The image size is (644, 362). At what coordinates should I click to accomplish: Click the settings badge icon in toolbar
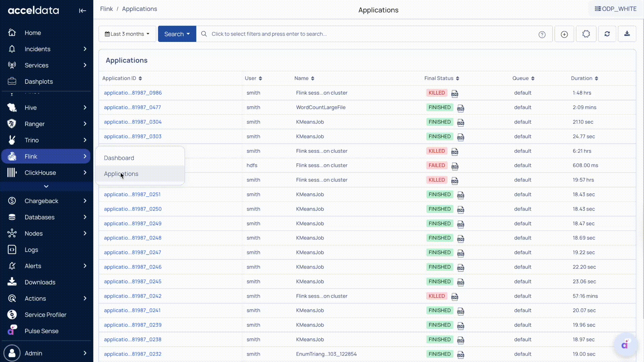(x=586, y=34)
